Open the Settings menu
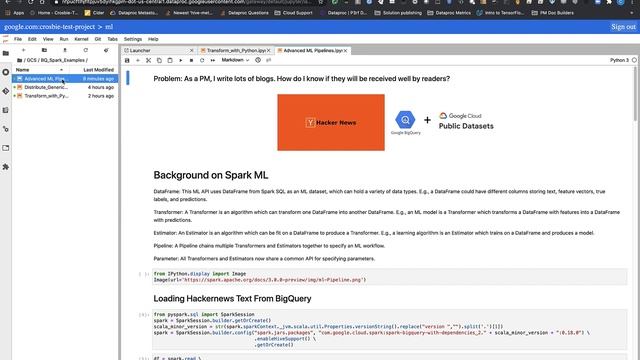Viewport: 640px width, 360px height. [x=133, y=39]
